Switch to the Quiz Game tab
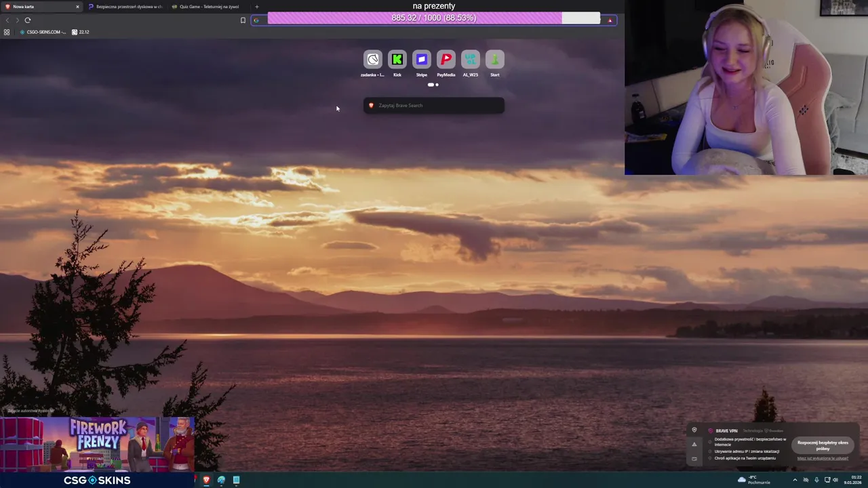The image size is (868, 488). [208, 7]
